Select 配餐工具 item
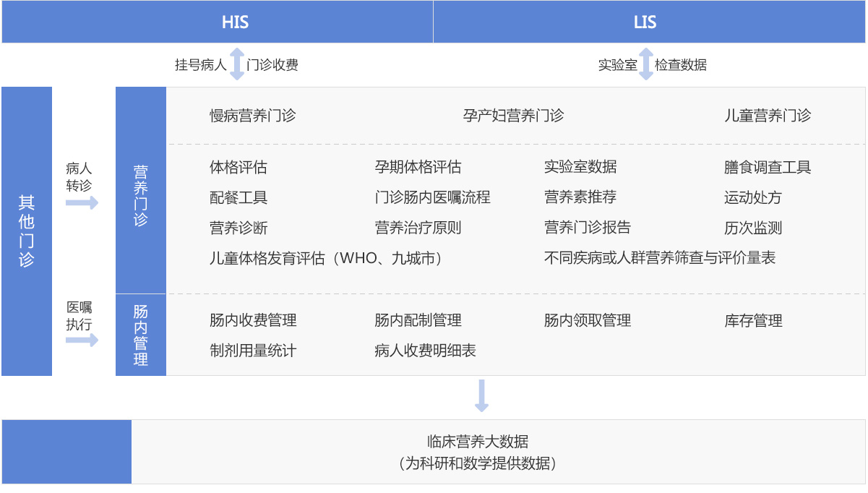Viewport: 868px width, 493px height. pos(239,197)
